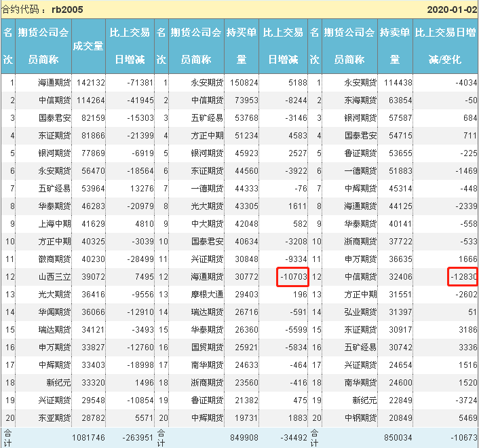Click total short change -10673
Viewport: 479px width, 448px height.
463,438
